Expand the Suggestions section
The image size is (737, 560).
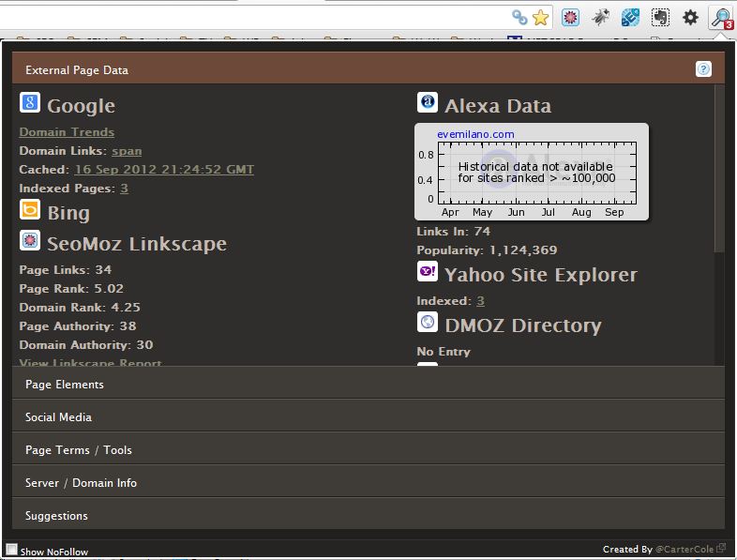click(368, 515)
